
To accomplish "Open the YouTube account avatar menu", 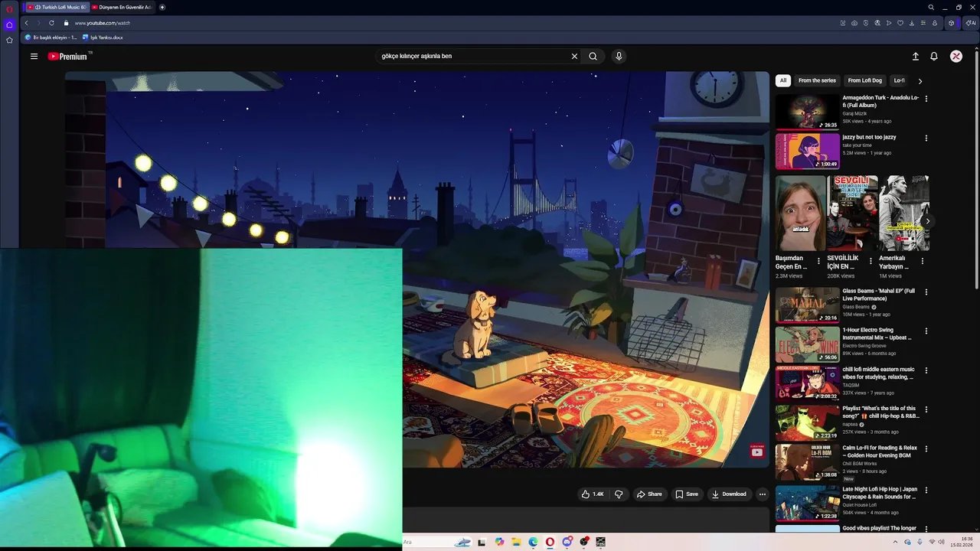I will 956,56.
